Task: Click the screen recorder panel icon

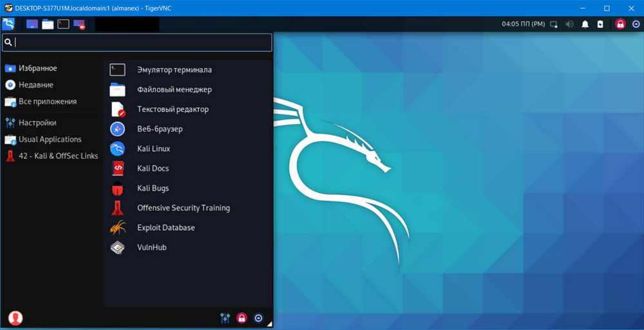Action: 79,24
